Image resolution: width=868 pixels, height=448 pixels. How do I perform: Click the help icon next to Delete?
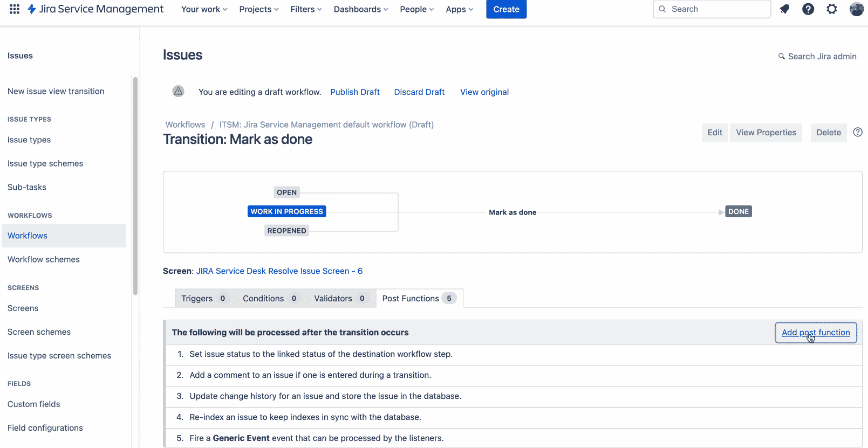pos(858,132)
